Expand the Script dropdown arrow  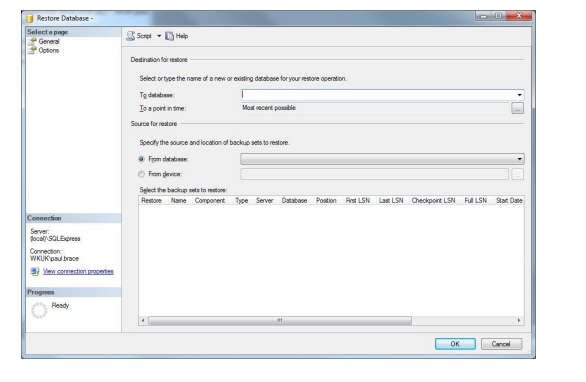click(x=159, y=36)
